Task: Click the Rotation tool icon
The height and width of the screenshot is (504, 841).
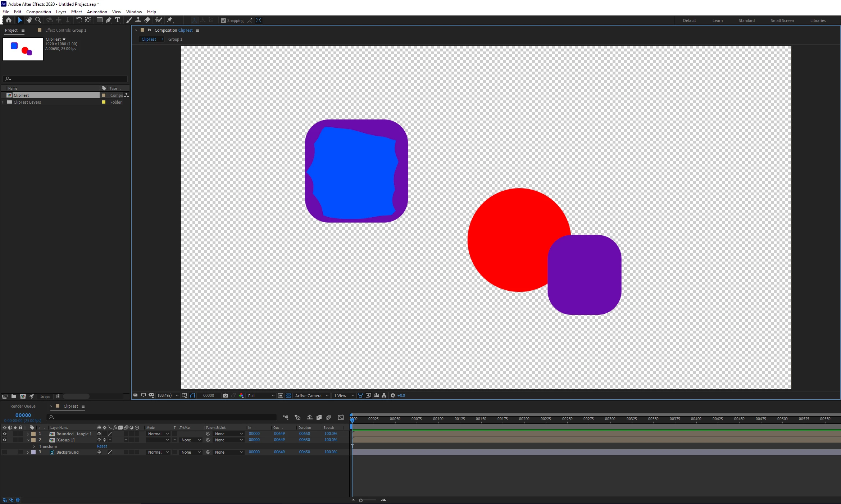Action: tap(79, 20)
